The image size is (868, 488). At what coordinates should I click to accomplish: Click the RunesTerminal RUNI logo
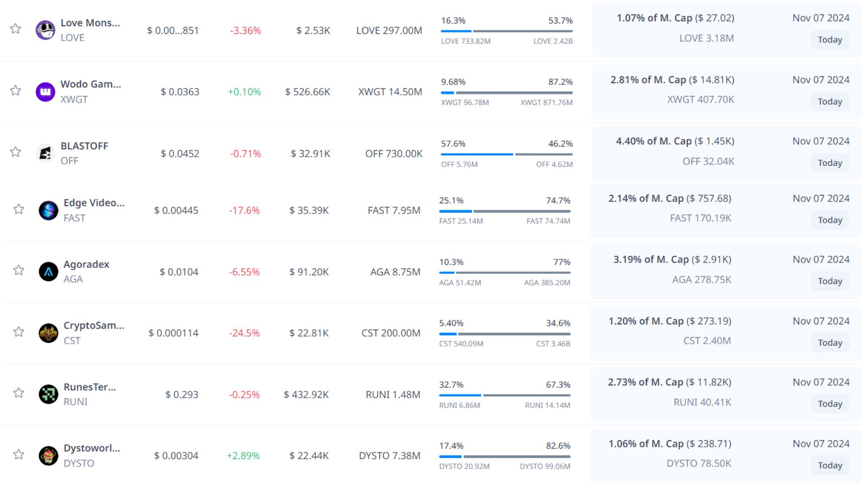pos(48,394)
